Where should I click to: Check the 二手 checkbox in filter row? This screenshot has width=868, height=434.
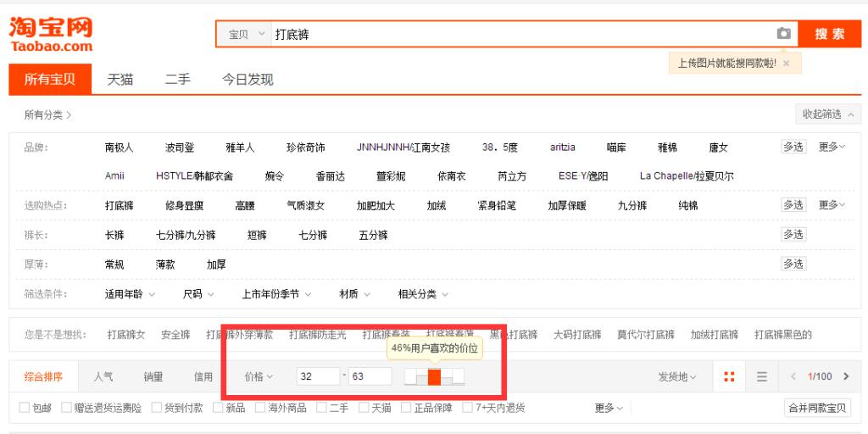pos(321,408)
